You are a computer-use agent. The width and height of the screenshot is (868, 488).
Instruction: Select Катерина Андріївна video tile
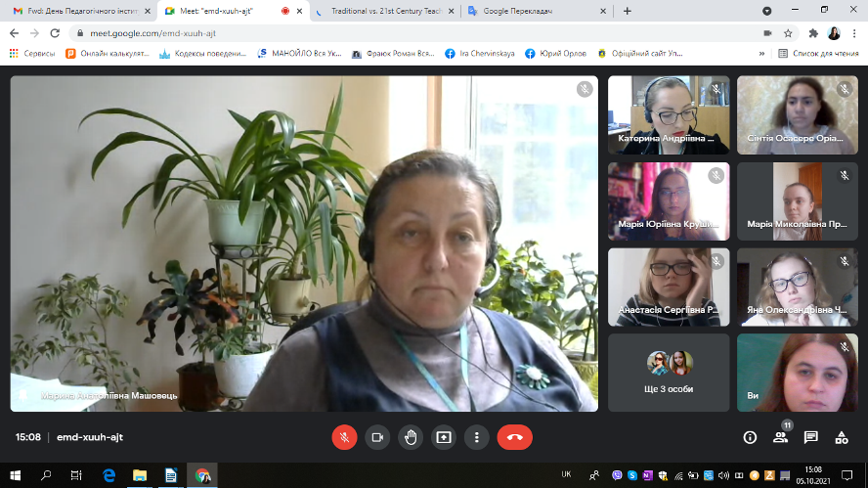[669, 115]
